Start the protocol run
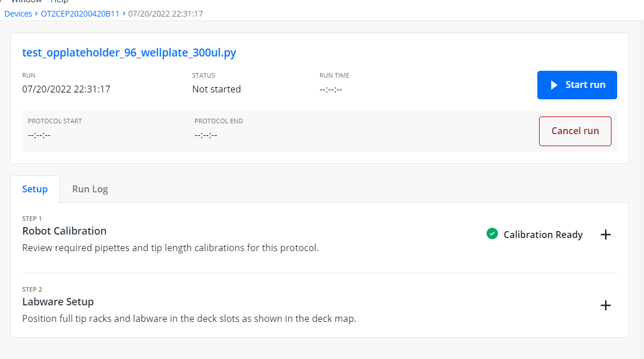Image resolution: width=644 pixels, height=359 pixels. coord(577,84)
